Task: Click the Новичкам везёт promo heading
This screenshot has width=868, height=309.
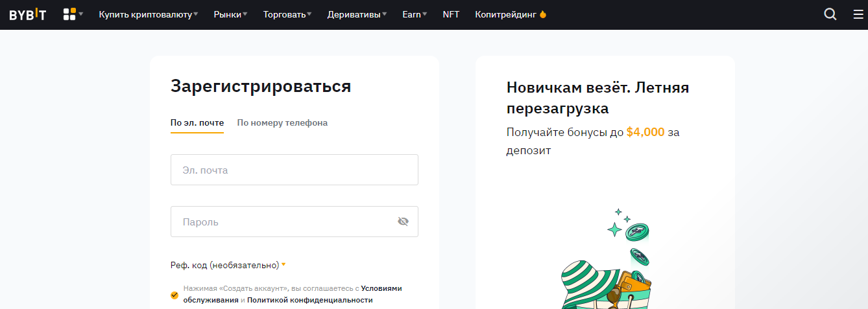Action: (597, 97)
